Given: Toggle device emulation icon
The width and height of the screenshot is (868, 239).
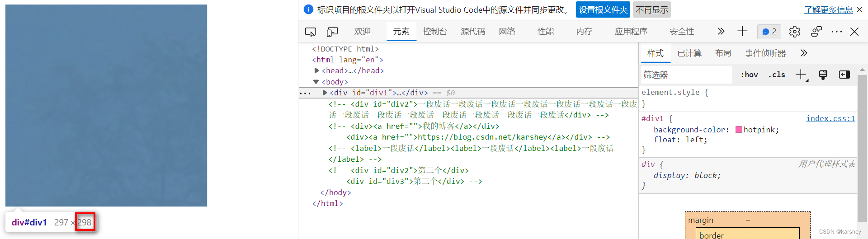Looking at the screenshot, I should click(x=332, y=32).
